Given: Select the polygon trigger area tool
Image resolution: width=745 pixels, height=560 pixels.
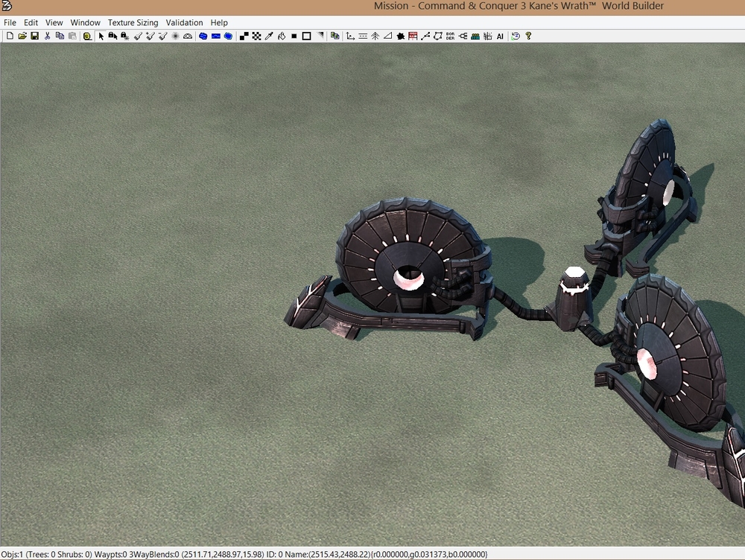Looking at the screenshot, I should [x=437, y=36].
